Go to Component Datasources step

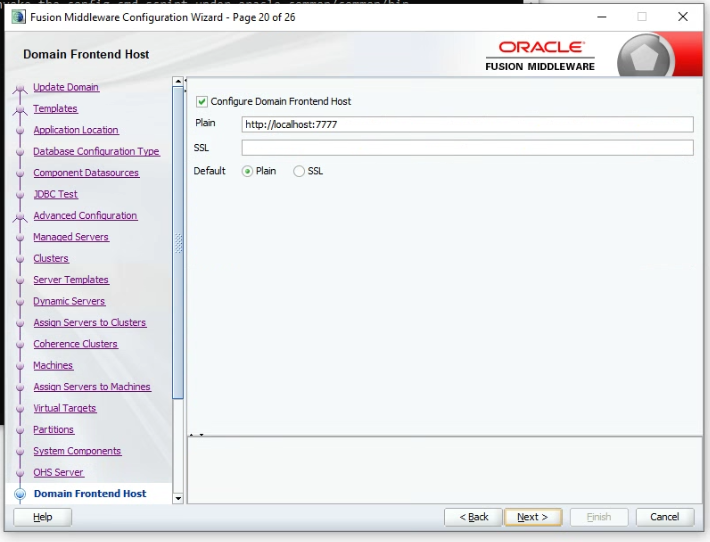click(x=86, y=173)
